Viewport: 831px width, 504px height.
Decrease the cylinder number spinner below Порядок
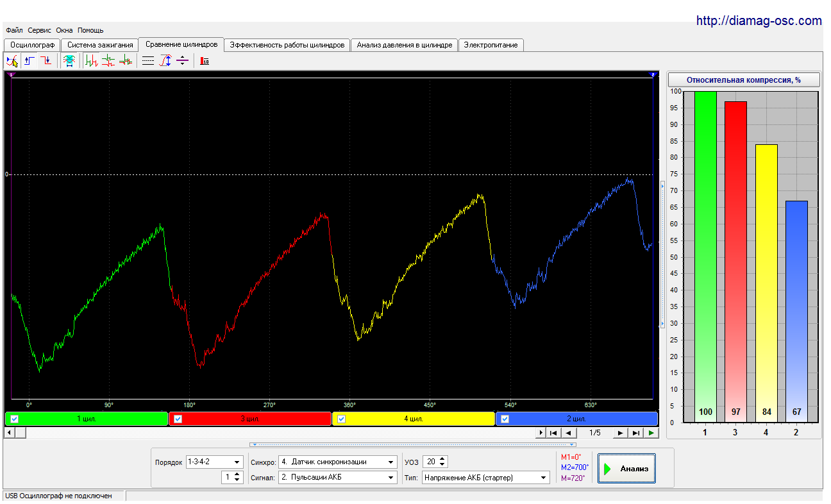coord(238,480)
